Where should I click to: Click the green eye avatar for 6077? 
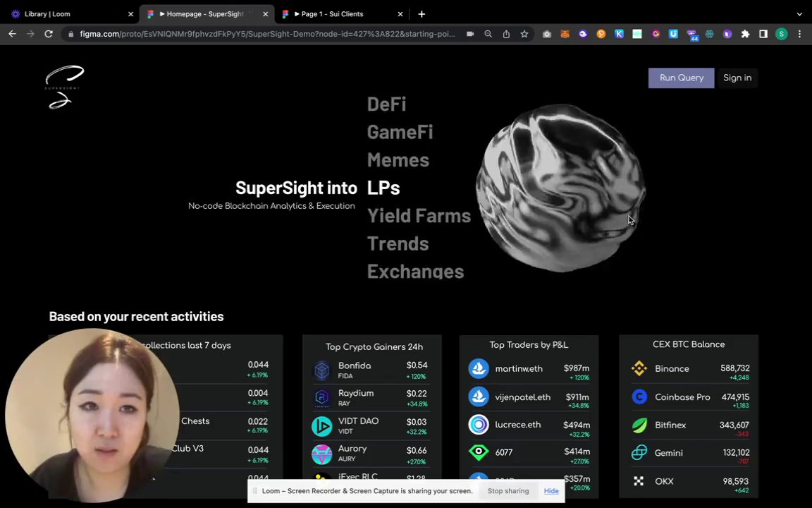[x=479, y=452]
